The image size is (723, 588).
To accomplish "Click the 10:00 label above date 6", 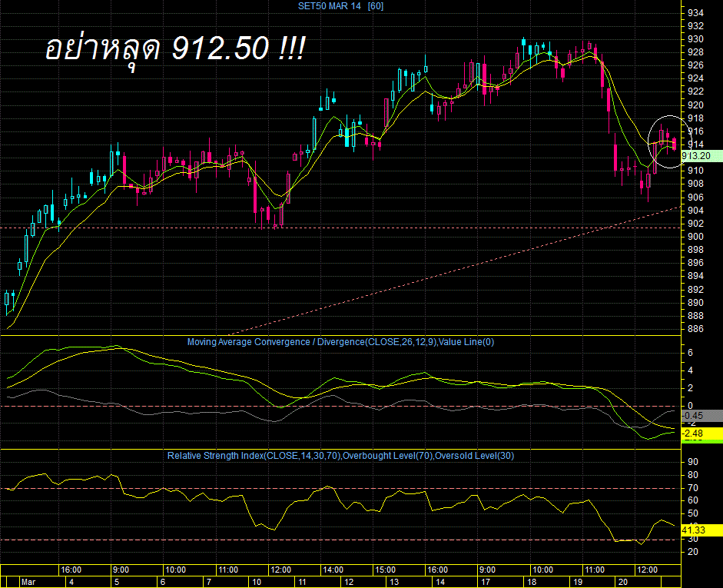I will point(176,570).
